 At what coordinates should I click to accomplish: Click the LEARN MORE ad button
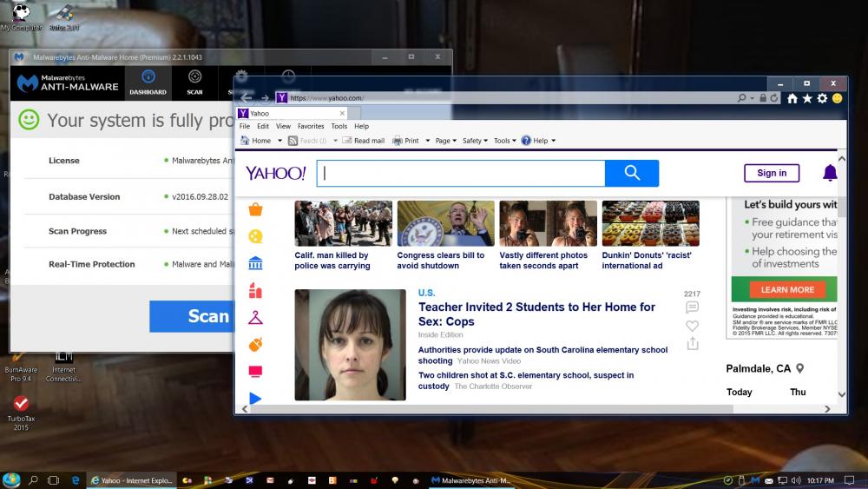(787, 289)
